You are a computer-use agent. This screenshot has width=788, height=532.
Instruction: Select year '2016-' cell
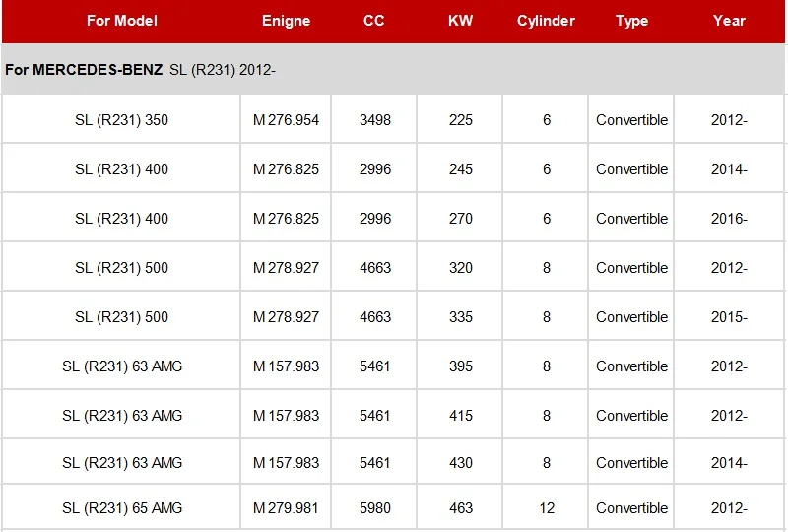tap(729, 219)
